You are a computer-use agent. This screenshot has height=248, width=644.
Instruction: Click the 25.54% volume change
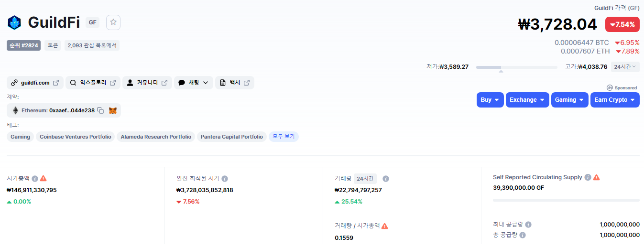click(349, 202)
